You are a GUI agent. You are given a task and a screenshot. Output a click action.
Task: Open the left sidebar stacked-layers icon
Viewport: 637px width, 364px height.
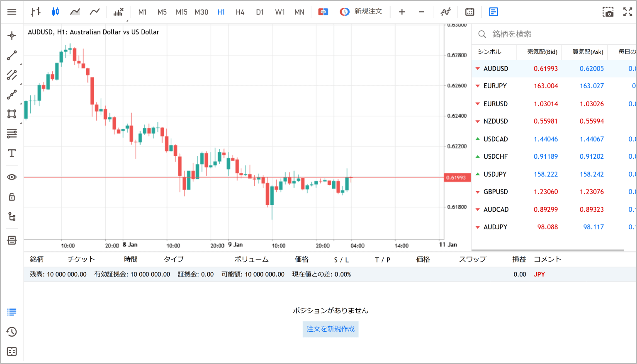[x=12, y=240]
